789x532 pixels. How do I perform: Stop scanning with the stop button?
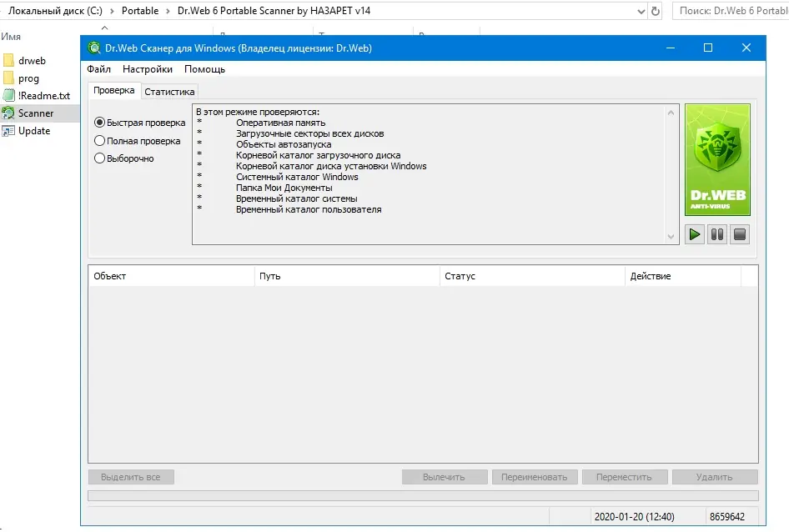pyautogui.click(x=740, y=234)
